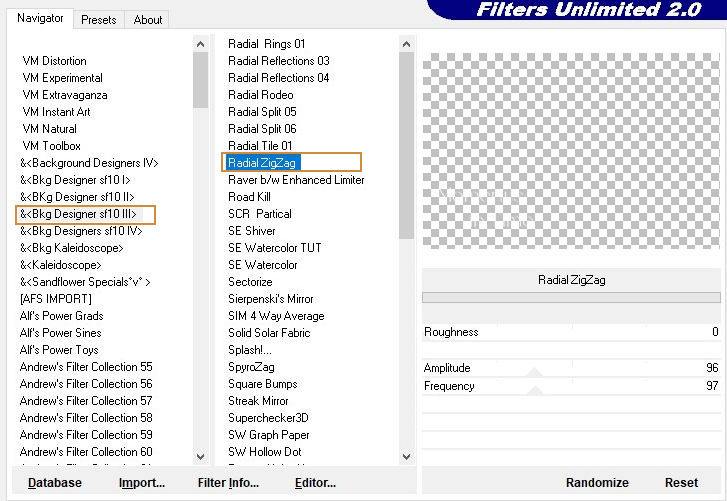This screenshot has width=727, height=501.
Task: Select the SE Watercolor TUT filter
Action: [275, 248]
